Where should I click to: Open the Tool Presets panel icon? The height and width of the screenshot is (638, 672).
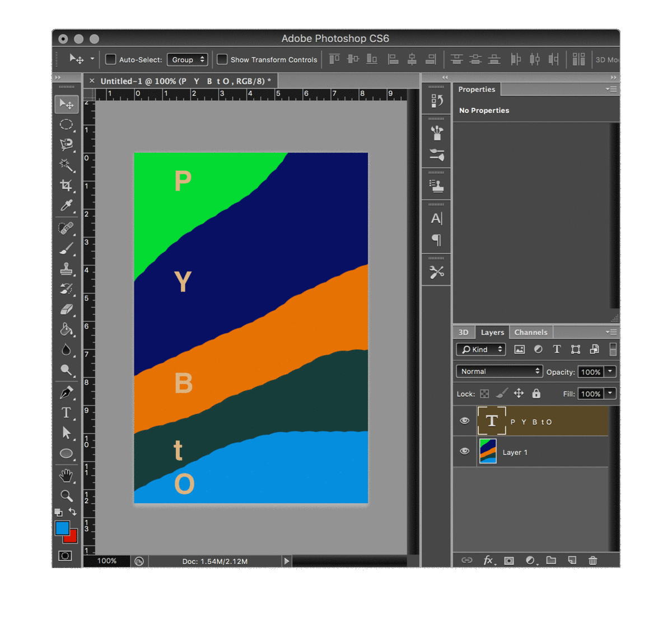click(x=437, y=272)
